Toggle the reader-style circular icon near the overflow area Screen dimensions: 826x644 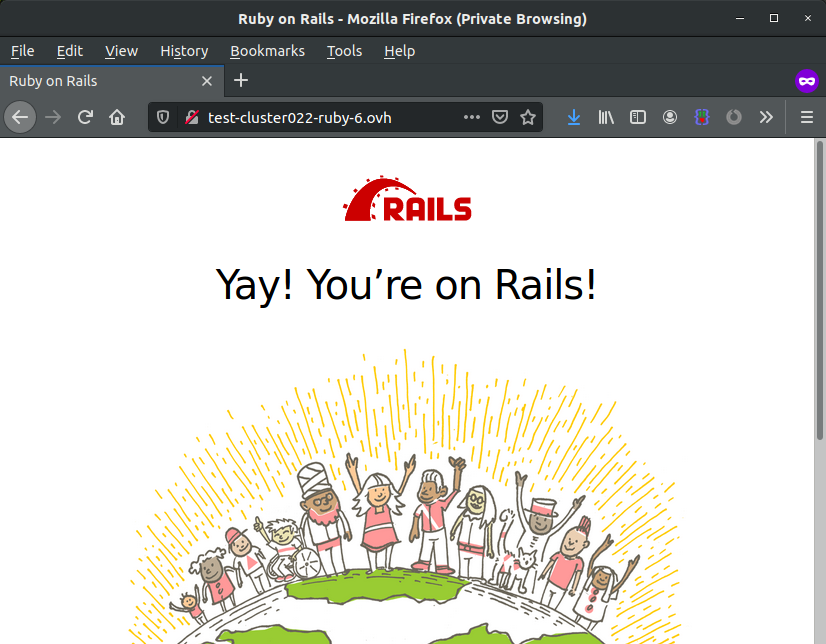point(733,117)
